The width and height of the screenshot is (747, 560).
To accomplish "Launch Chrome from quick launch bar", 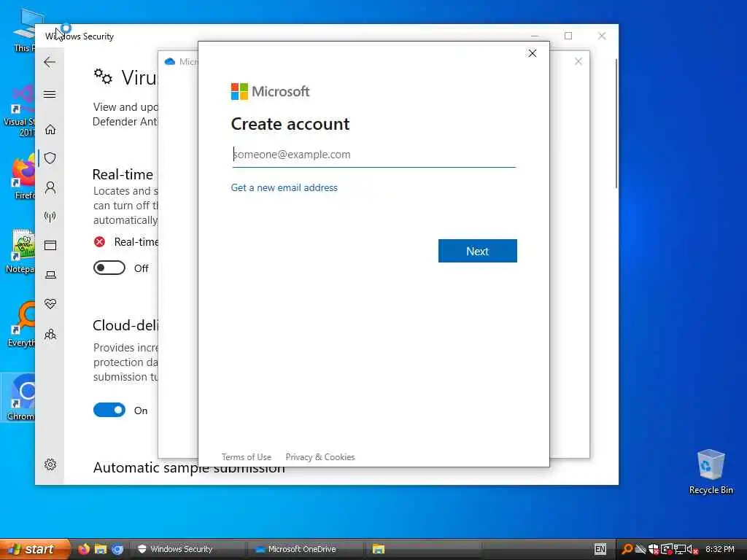I will [117, 549].
